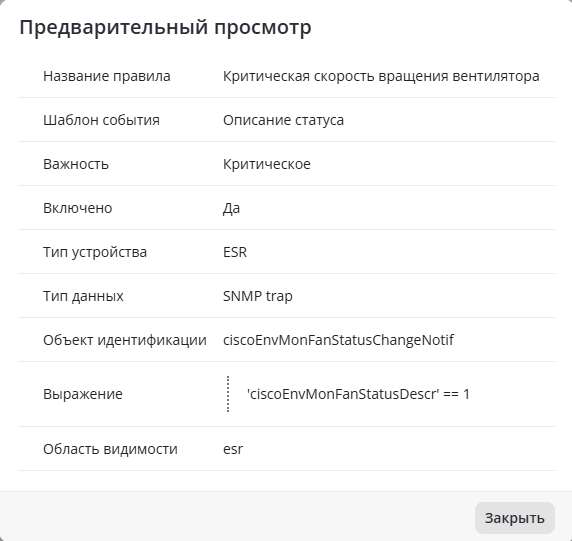This screenshot has height=541, width=572.
Task: Select the ESR device type value
Action: [x=235, y=252]
